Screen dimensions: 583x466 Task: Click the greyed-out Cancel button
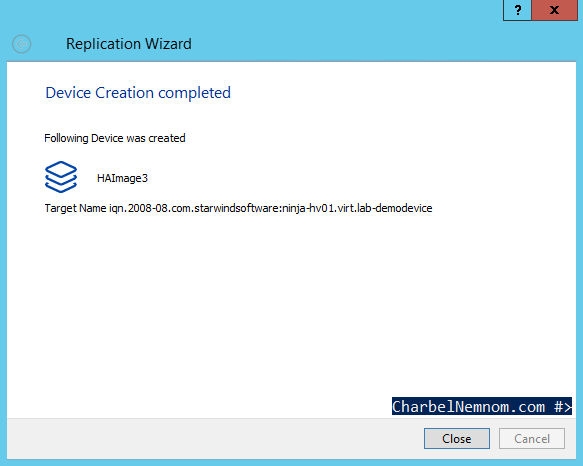tap(532, 438)
